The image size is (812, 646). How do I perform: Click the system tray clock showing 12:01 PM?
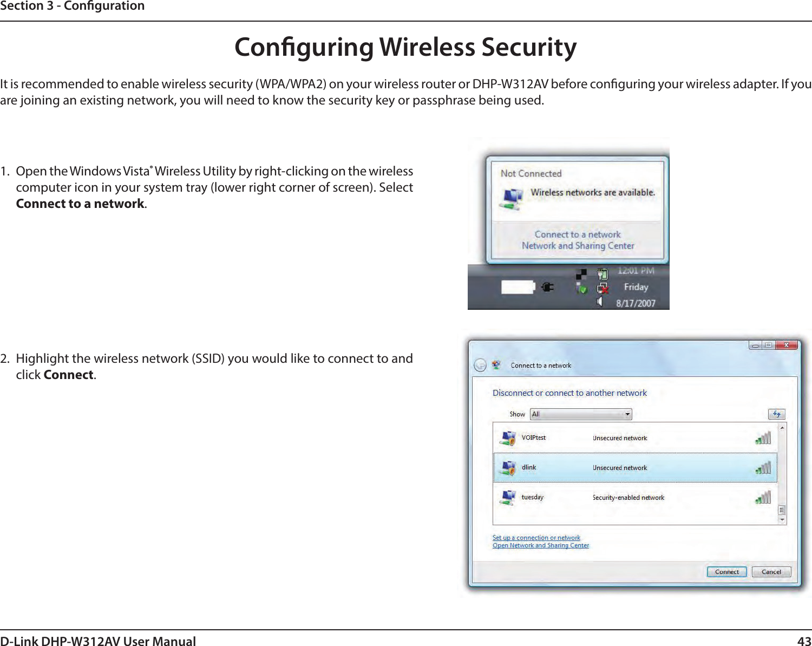pos(636,271)
